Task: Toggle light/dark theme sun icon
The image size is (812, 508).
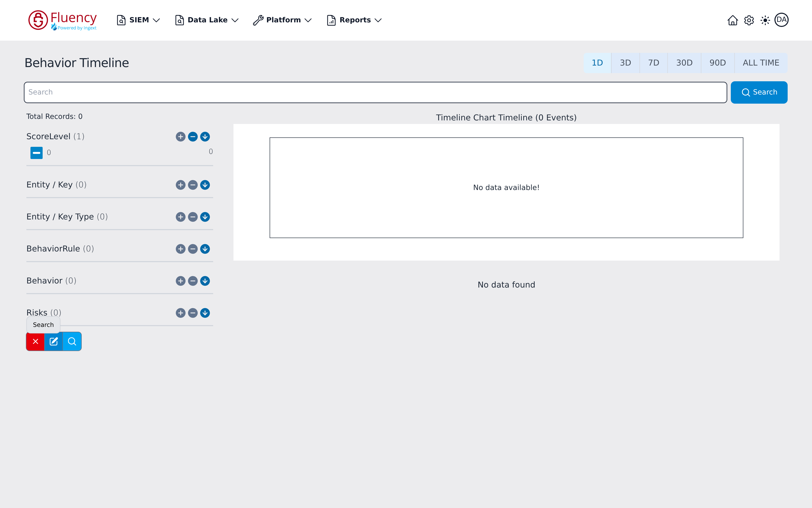Action: point(765,20)
